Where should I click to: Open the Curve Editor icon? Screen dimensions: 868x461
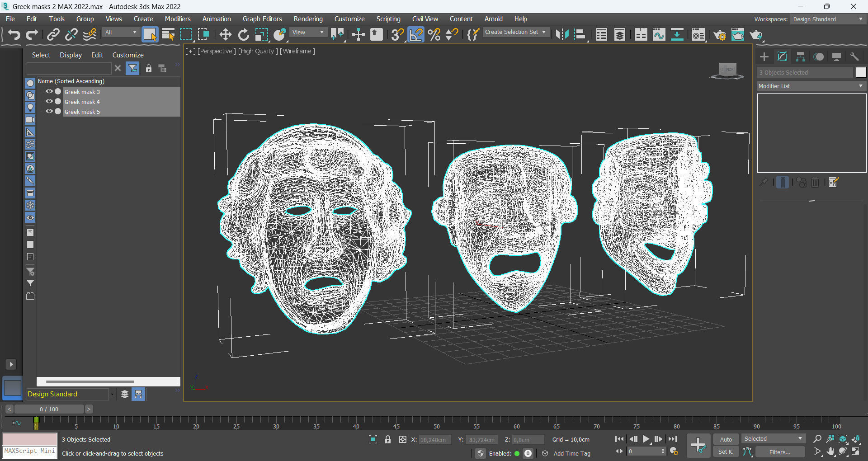coord(659,35)
